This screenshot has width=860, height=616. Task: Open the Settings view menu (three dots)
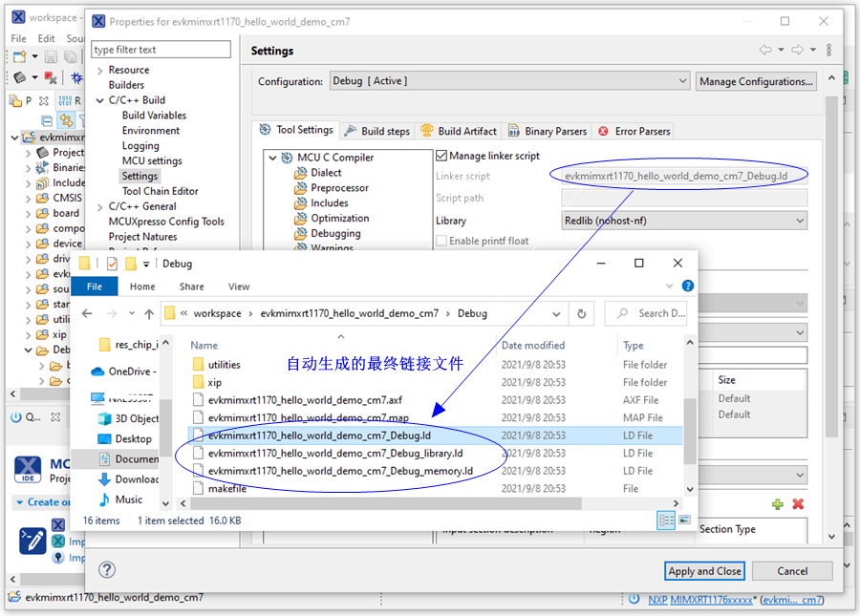[828, 50]
